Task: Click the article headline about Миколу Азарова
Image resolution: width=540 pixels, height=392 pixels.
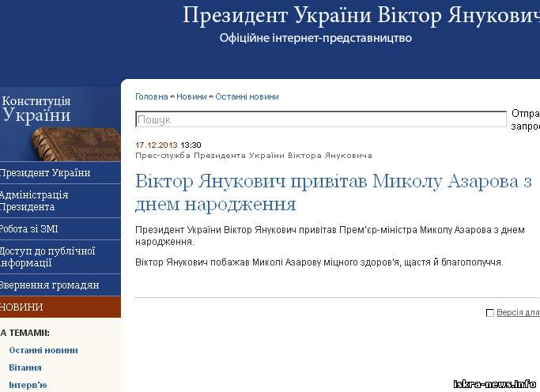Action: (x=332, y=192)
